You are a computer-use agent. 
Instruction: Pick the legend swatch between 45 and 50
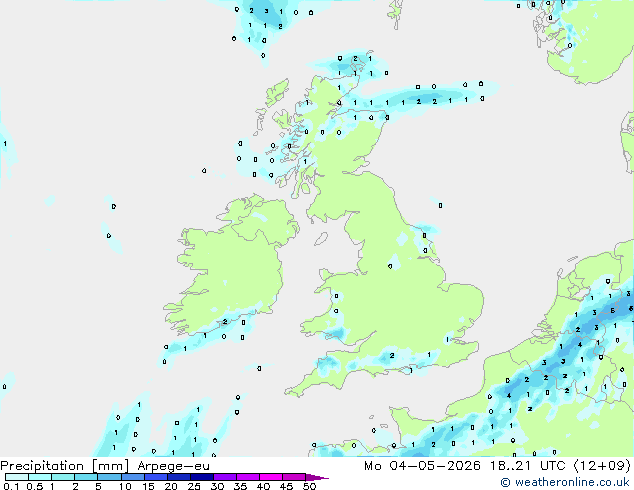(294, 477)
